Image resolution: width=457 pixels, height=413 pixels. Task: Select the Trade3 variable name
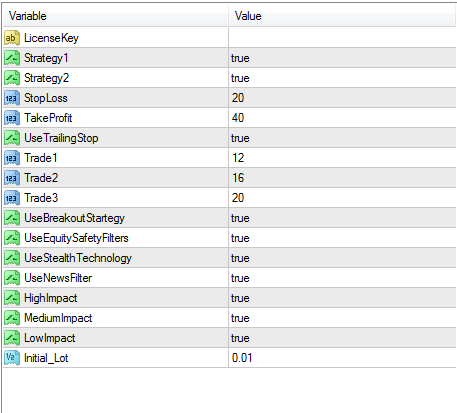[41, 198]
